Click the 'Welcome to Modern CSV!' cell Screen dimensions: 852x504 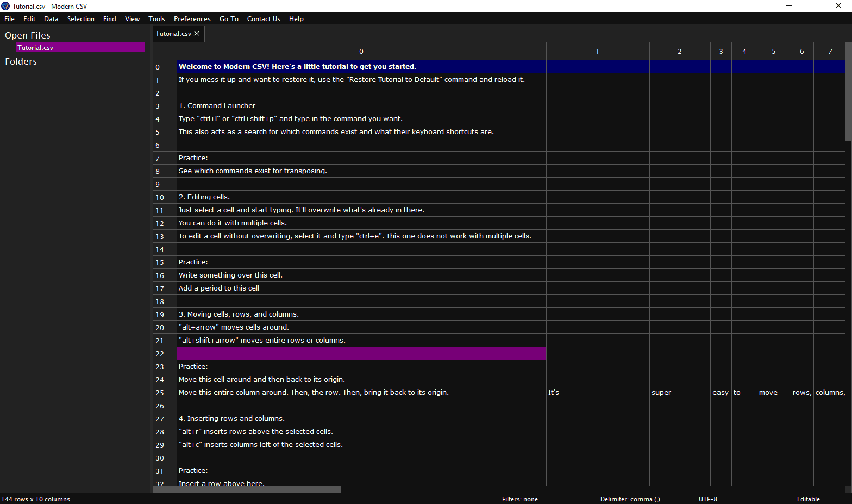click(361, 67)
